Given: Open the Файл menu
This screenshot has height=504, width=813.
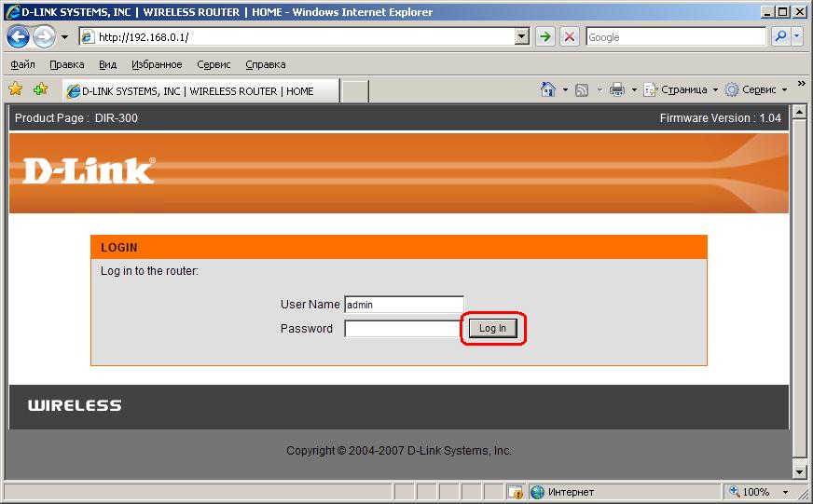Looking at the screenshot, I should (23, 64).
